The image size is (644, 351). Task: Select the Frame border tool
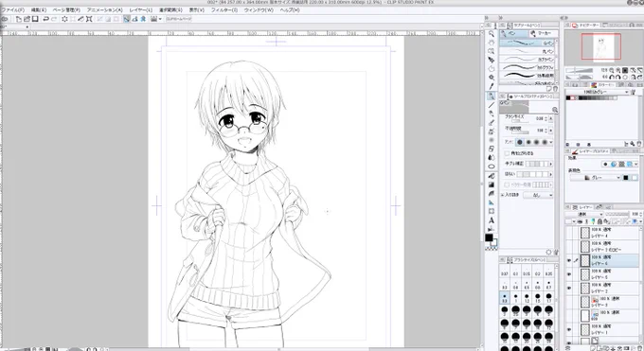492,211
